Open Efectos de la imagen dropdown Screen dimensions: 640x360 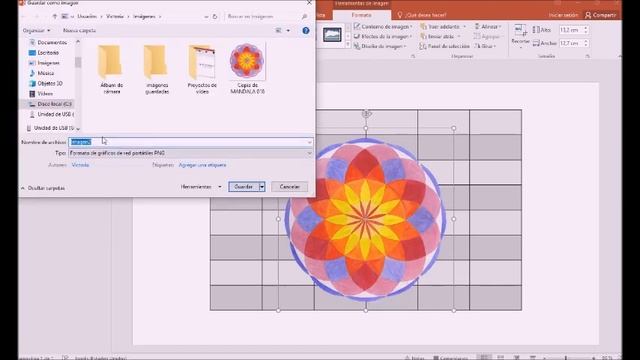click(x=383, y=36)
